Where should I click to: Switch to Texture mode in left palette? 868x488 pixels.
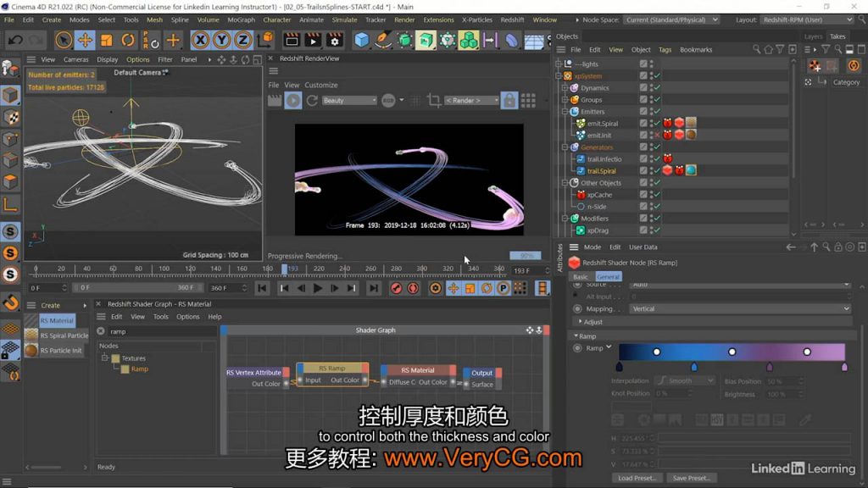click(10, 117)
